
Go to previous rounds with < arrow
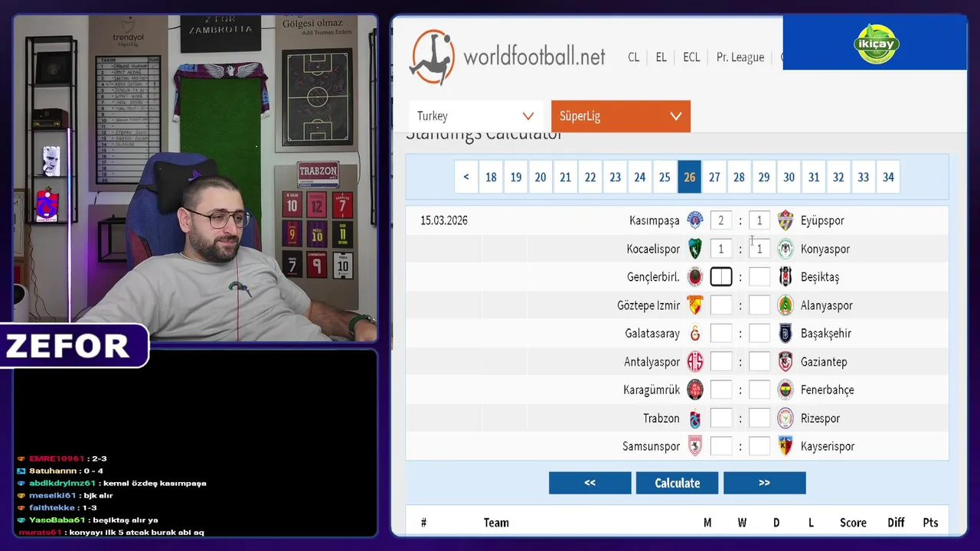pos(466,177)
